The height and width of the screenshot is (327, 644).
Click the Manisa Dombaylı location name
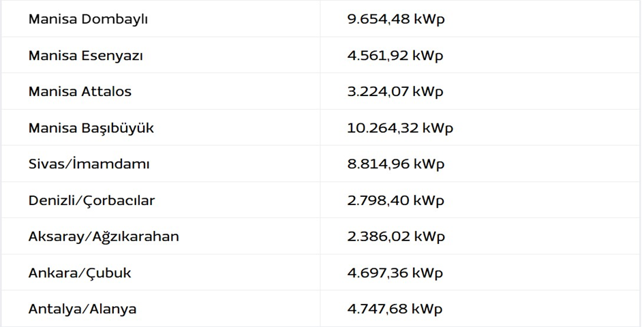[x=88, y=19]
